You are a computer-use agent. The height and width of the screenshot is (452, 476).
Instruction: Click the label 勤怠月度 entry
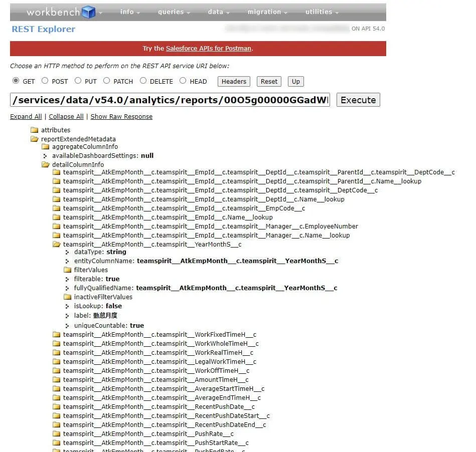[96, 316]
